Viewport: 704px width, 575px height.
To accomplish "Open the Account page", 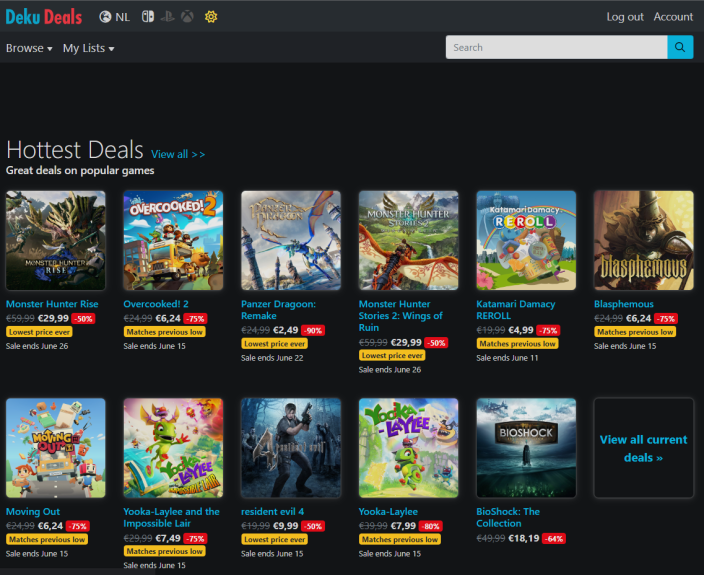I will point(673,17).
